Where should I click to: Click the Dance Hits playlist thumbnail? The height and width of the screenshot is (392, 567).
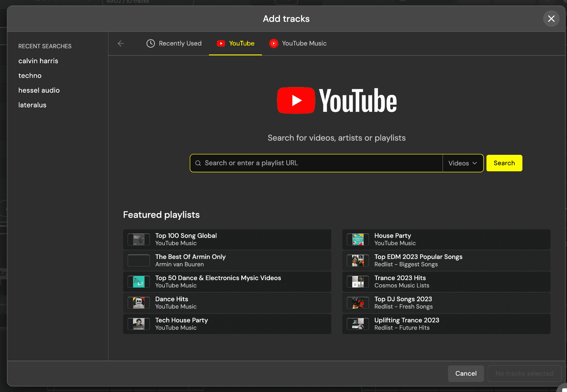(x=138, y=303)
